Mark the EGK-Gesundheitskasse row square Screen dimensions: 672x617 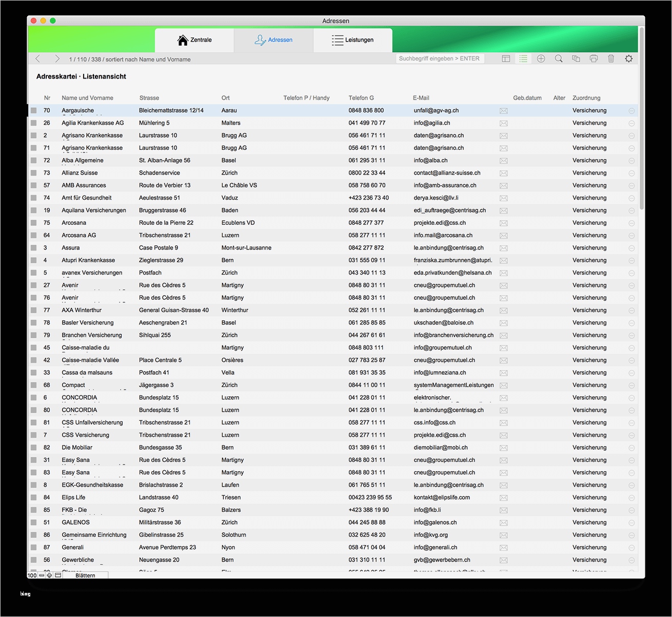(x=33, y=485)
